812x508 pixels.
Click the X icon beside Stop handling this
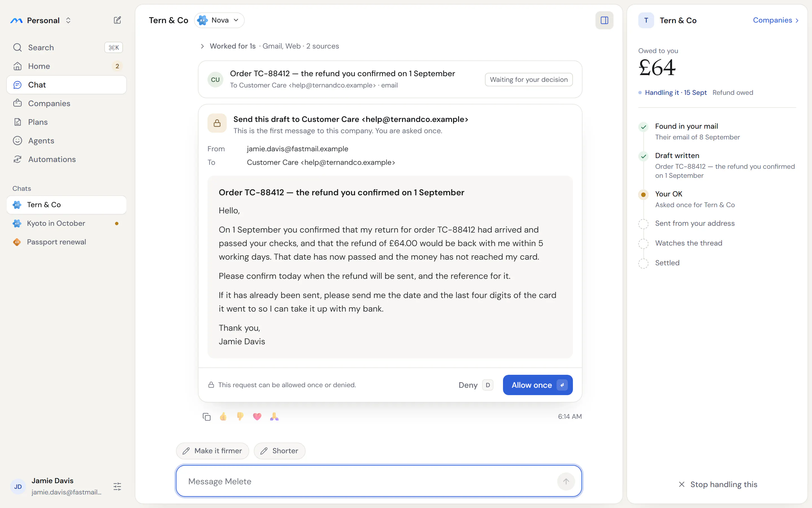(x=681, y=485)
